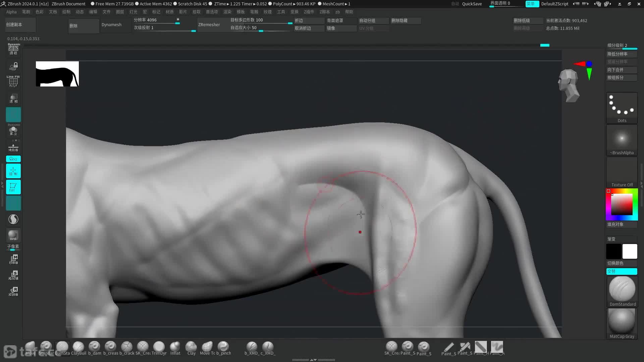Pick the b_dam brush
Image resolution: width=644 pixels, height=362 pixels.
[x=95, y=348]
